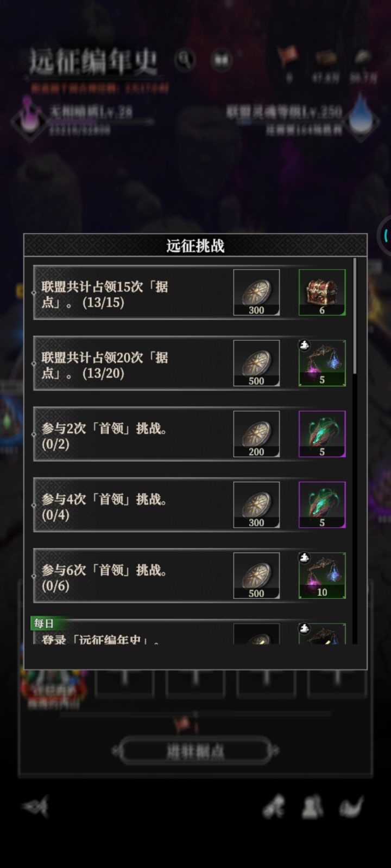391x868 pixels.
Task: Tap the 300 coin reward in 参与4次首领 row
Action: 256,505
